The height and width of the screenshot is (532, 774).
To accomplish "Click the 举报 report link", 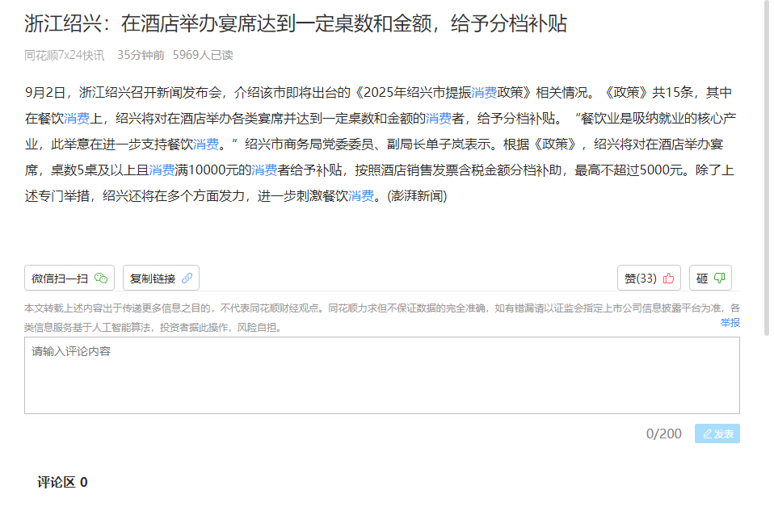I will click(x=730, y=322).
